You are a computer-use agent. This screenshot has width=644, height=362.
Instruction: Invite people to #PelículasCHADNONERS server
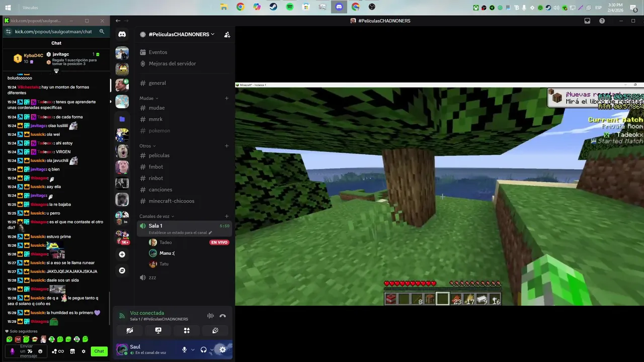[227, 35]
